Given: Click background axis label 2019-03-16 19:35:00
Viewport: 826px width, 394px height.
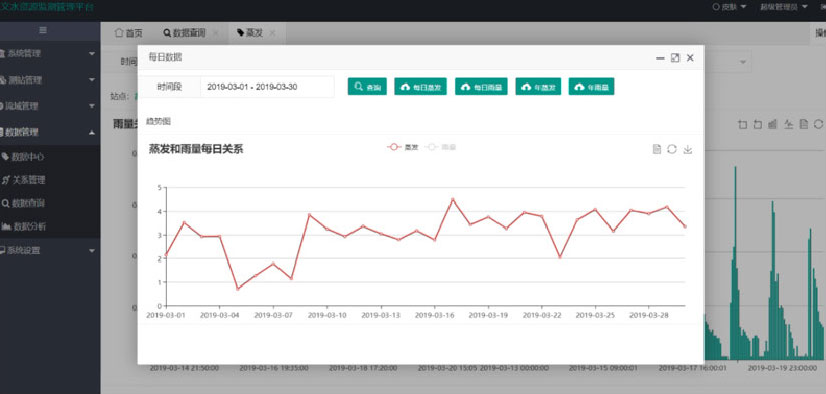Looking at the screenshot, I should (x=273, y=368).
